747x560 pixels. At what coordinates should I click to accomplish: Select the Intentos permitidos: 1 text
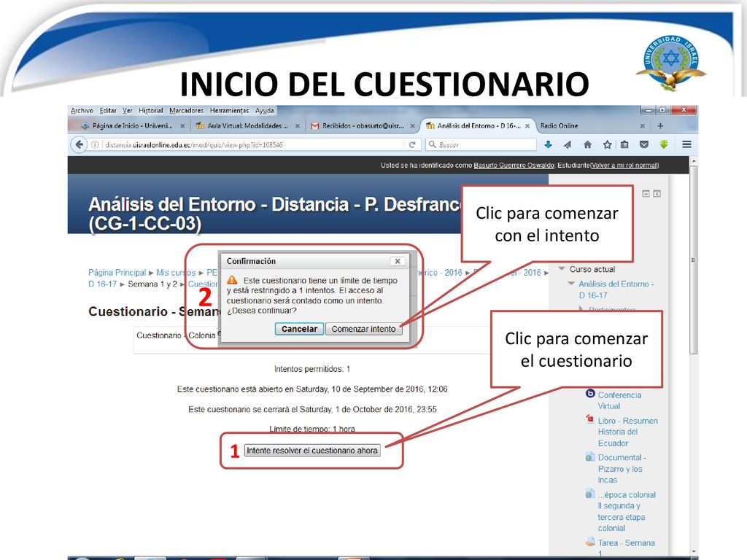pyautogui.click(x=312, y=369)
